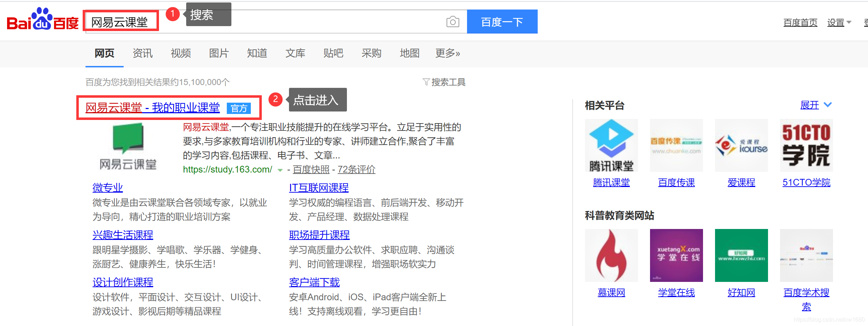Image resolution: width=868 pixels, height=326 pixels.
Task: Open 51CTO学院 logo image
Action: point(806,145)
